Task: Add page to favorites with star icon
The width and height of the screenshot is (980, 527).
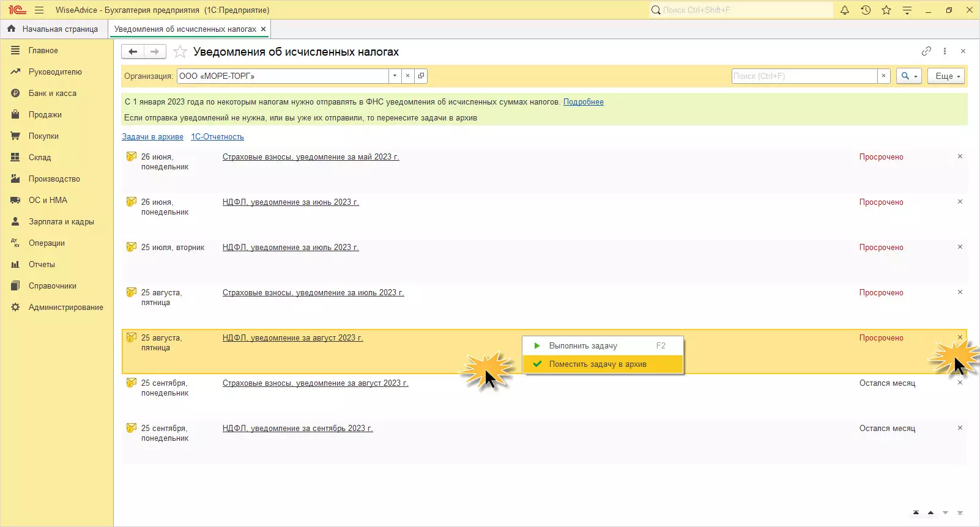Action: (x=180, y=52)
